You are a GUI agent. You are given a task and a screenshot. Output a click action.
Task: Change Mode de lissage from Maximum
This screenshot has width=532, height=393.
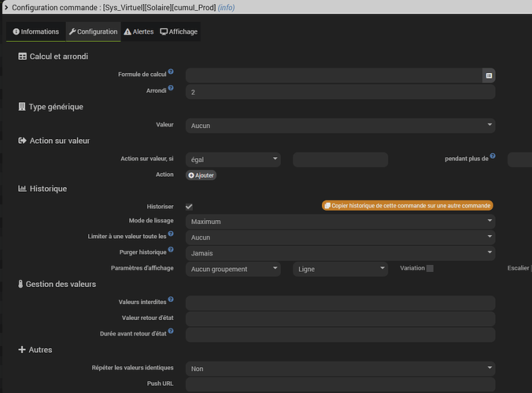pos(340,222)
